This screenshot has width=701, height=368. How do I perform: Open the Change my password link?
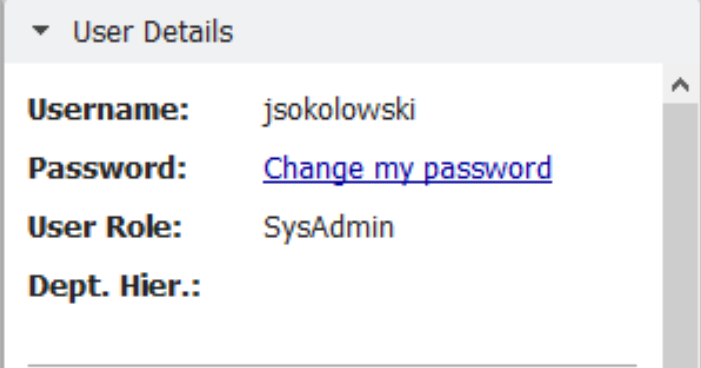(408, 169)
